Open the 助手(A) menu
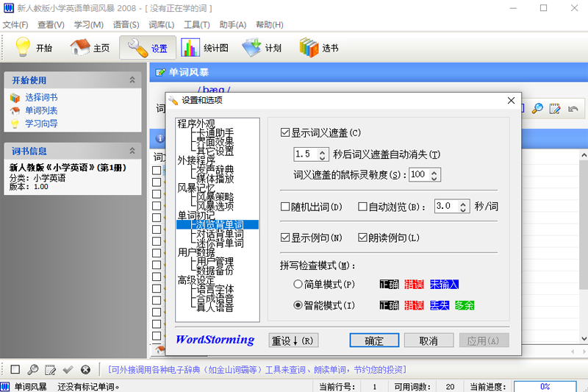 (233, 25)
